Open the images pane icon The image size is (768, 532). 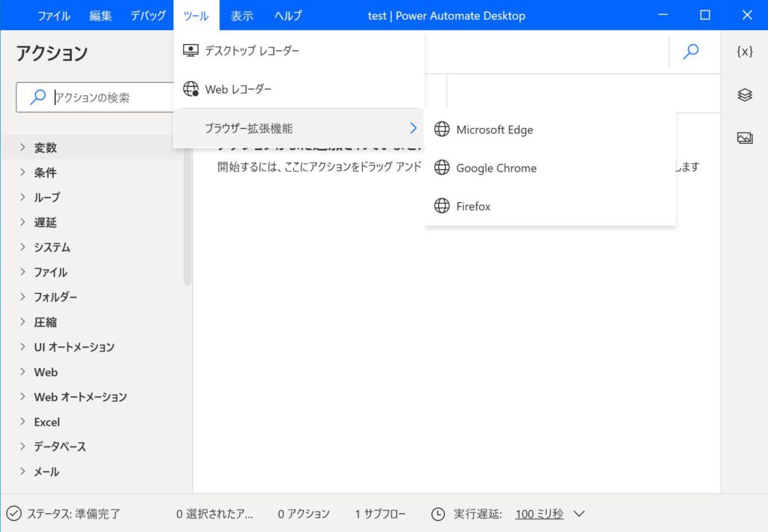click(x=745, y=138)
